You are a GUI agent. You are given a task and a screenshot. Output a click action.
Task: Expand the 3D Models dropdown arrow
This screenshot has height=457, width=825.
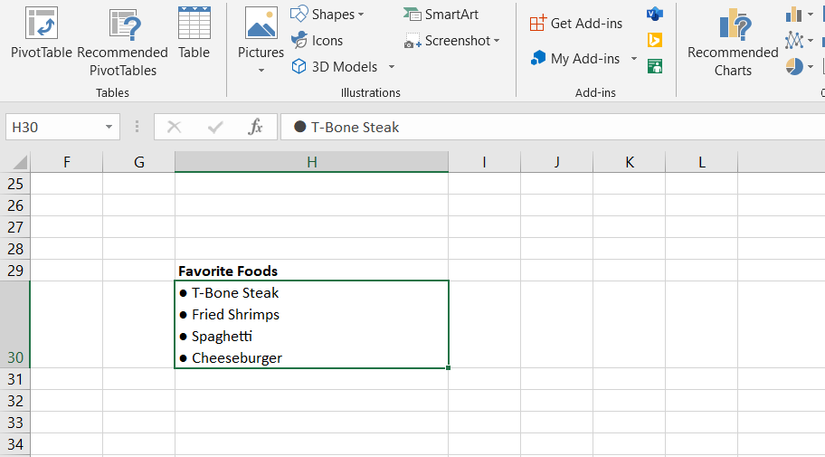391,67
